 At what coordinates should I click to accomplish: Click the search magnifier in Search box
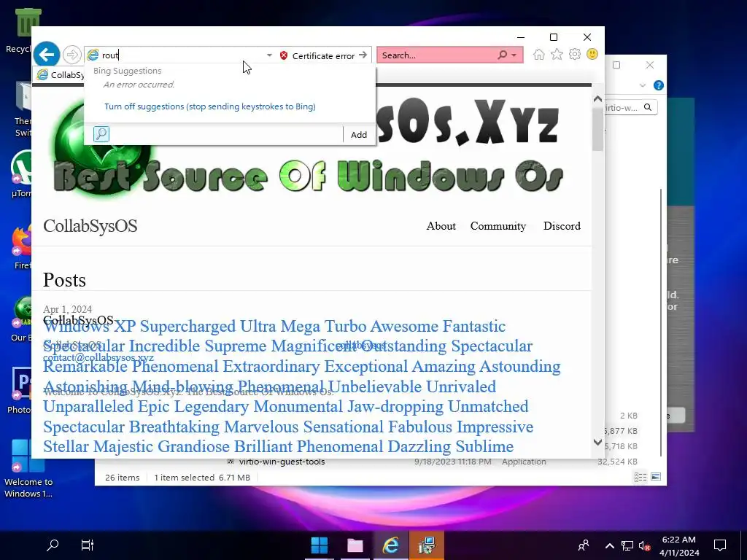[502, 55]
